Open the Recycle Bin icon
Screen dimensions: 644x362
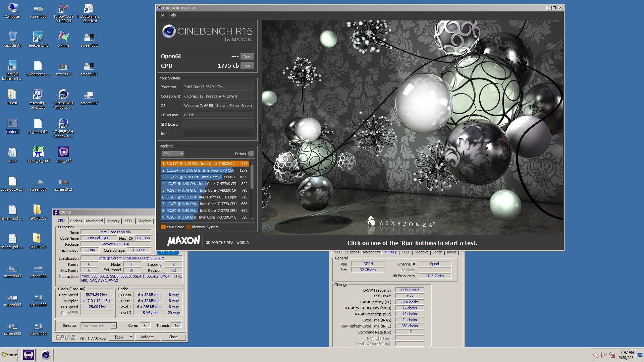pos(12,40)
